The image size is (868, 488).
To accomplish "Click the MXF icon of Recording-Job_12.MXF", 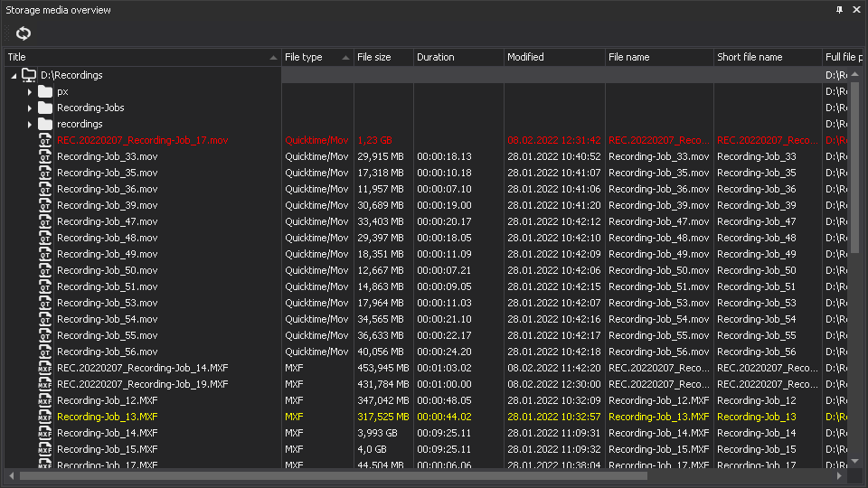I will 45,400.
